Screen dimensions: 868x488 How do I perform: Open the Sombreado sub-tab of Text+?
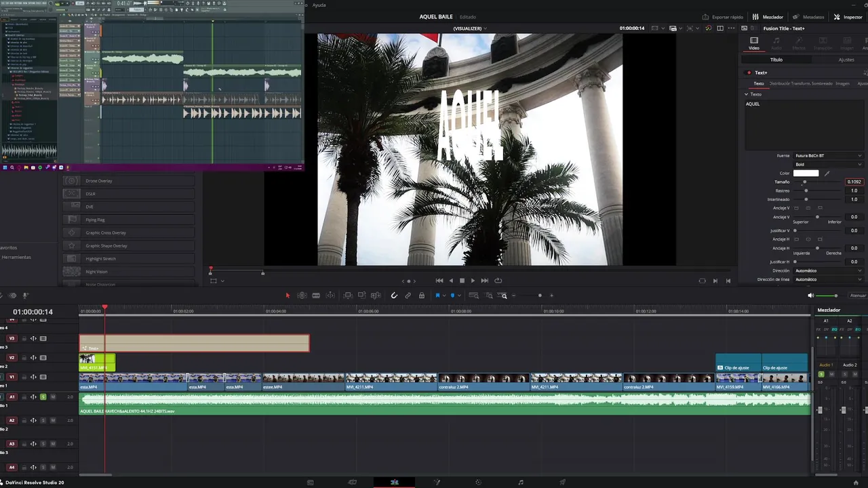(x=822, y=83)
